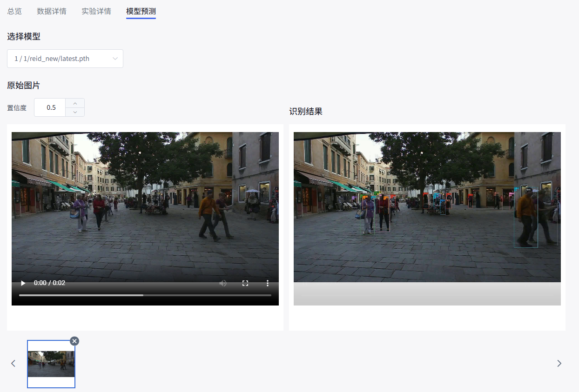Open video player more options menu

(x=268, y=283)
